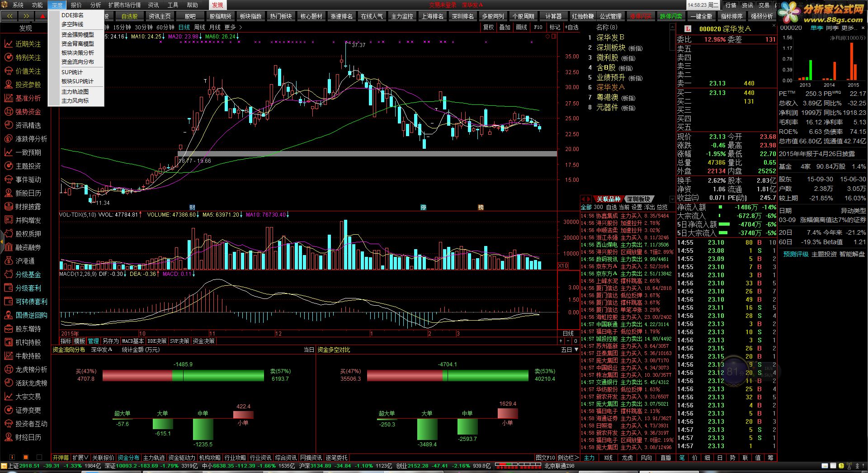
Task: Click the 公式管理 toolbar button
Action: pyautogui.click(x=611, y=16)
